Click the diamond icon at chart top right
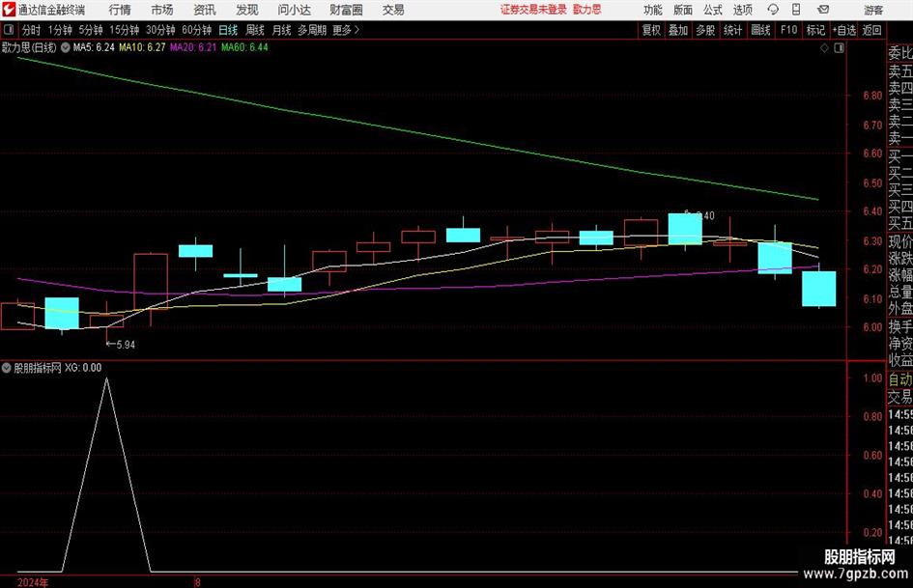The image size is (913, 588). (x=824, y=48)
